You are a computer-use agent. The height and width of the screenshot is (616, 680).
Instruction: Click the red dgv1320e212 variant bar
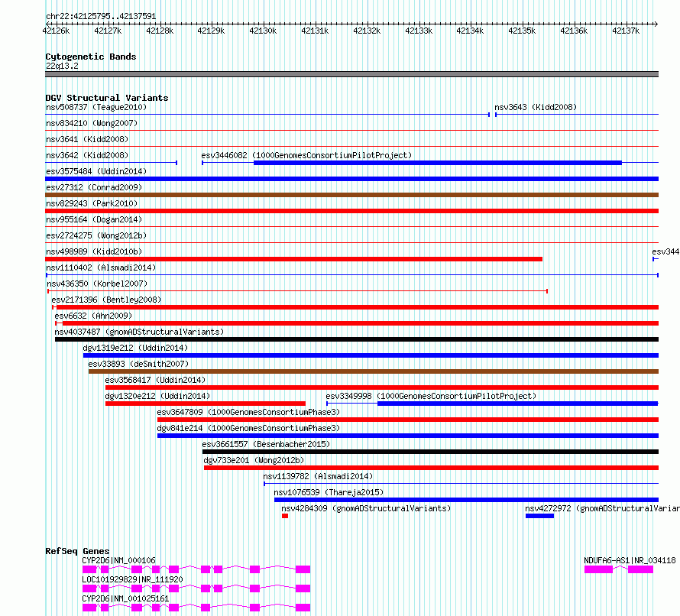[206, 404]
